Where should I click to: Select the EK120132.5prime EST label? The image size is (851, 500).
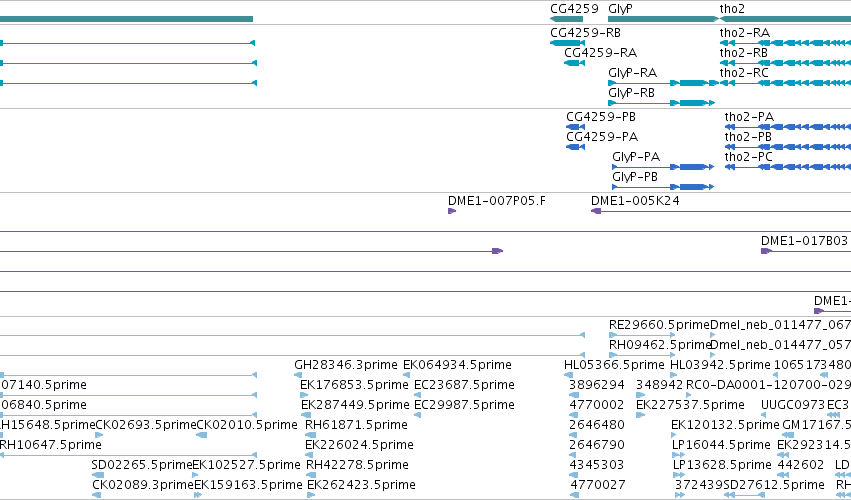(726, 425)
